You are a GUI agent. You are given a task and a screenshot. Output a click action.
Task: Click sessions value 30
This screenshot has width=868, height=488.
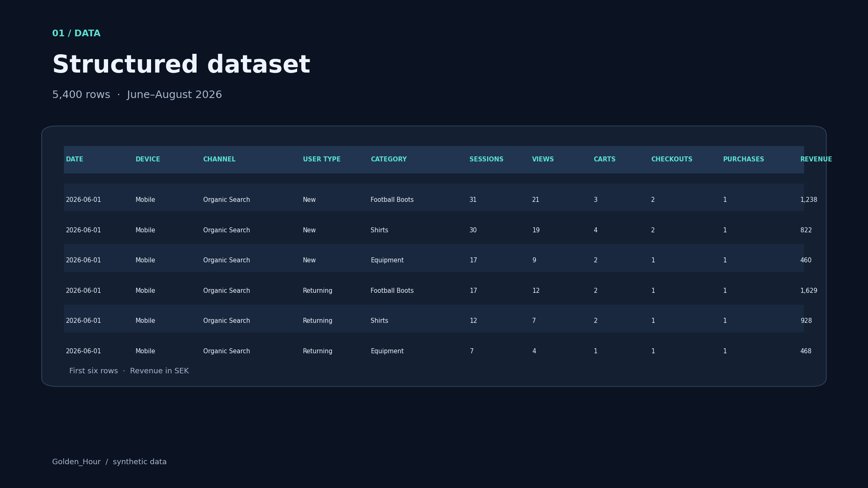[473, 230]
